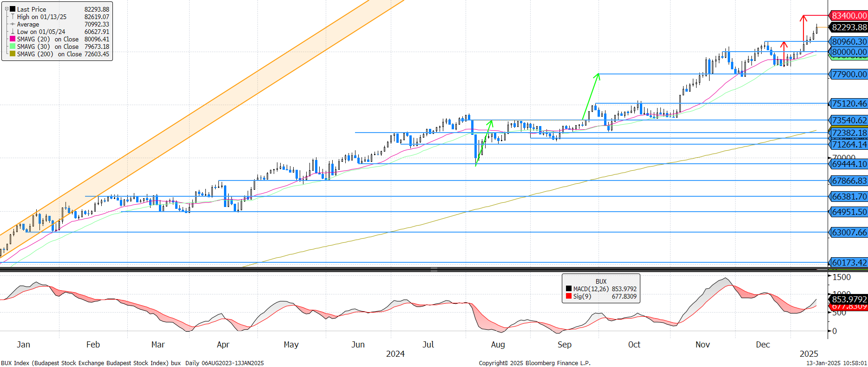Click the Bloomberg copyright footer text
Image resolution: width=868 pixels, height=367 pixels.
point(534,363)
